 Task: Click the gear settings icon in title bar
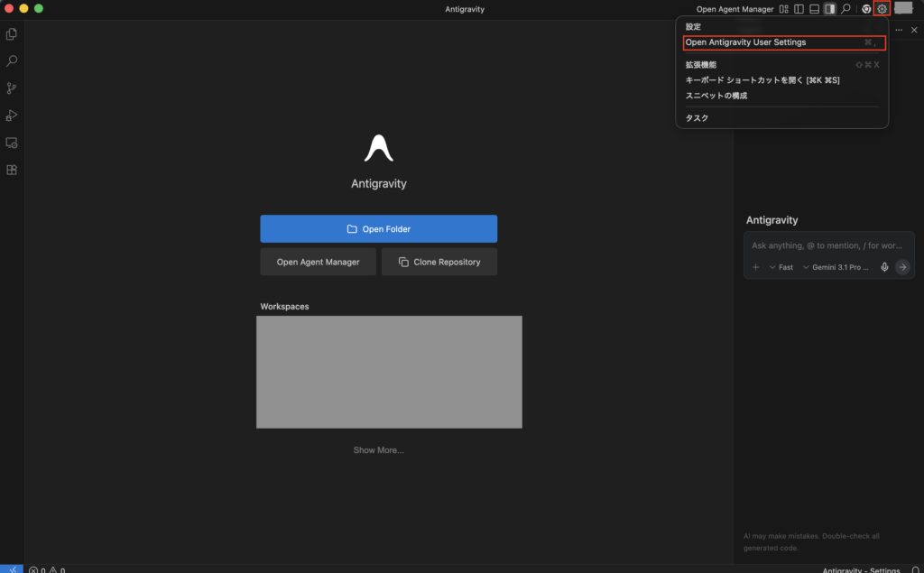click(x=882, y=9)
